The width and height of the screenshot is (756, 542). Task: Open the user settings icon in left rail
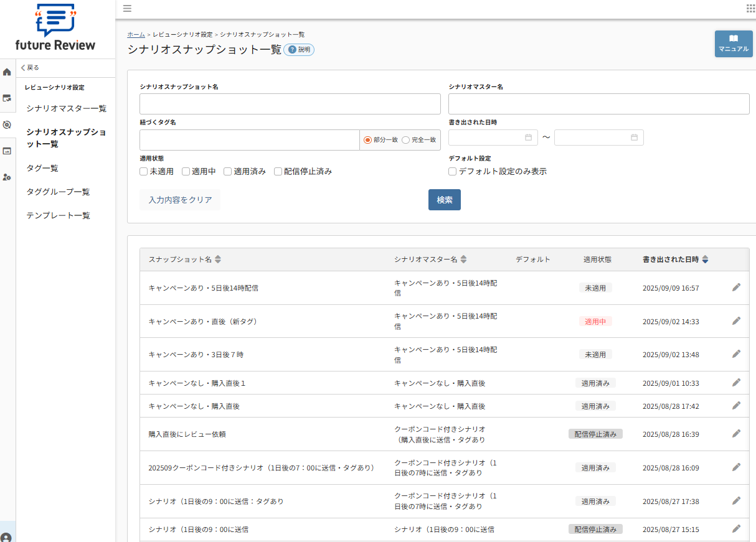point(7,177)
